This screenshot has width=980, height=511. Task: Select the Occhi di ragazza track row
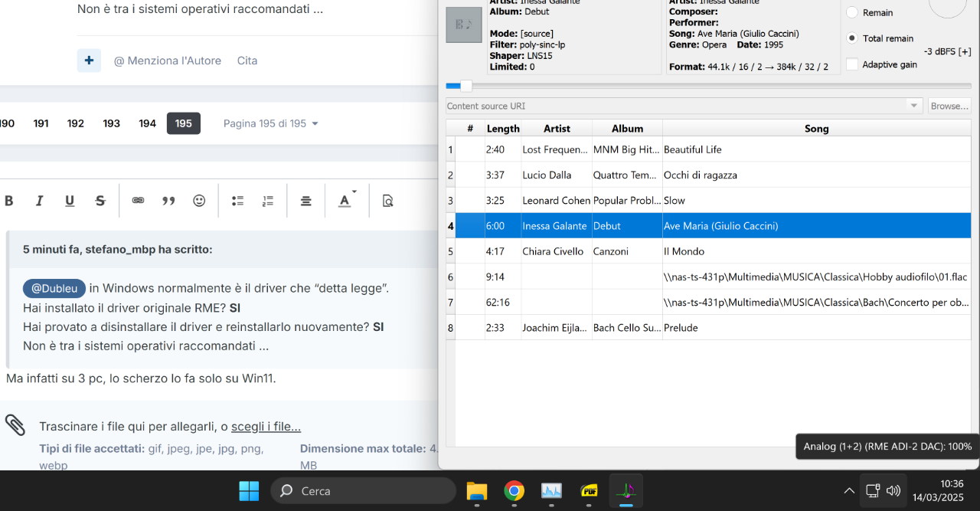tap(708, 175)
